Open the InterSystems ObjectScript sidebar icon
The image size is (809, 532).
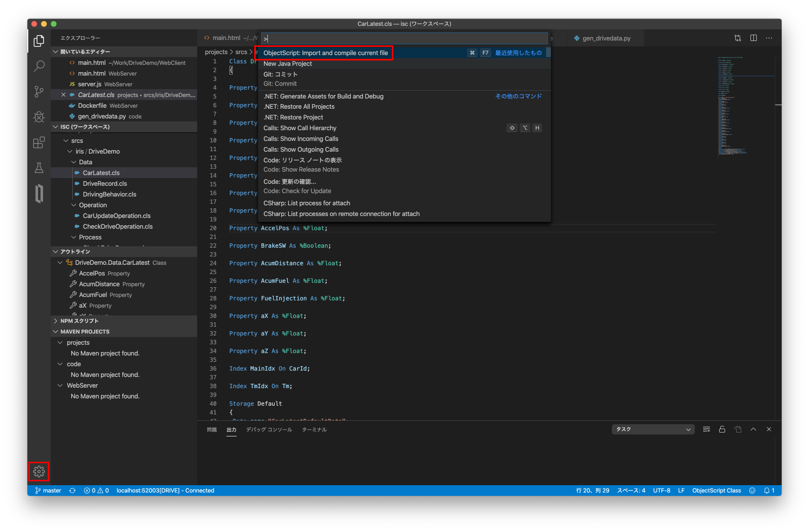[x=39, y=193]
